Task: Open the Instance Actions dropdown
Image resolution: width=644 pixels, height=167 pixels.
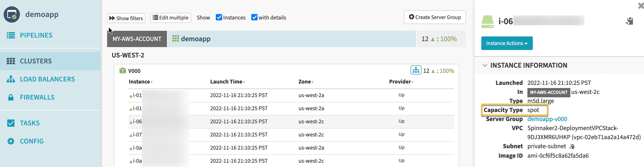Action: (x=506, y=43)
